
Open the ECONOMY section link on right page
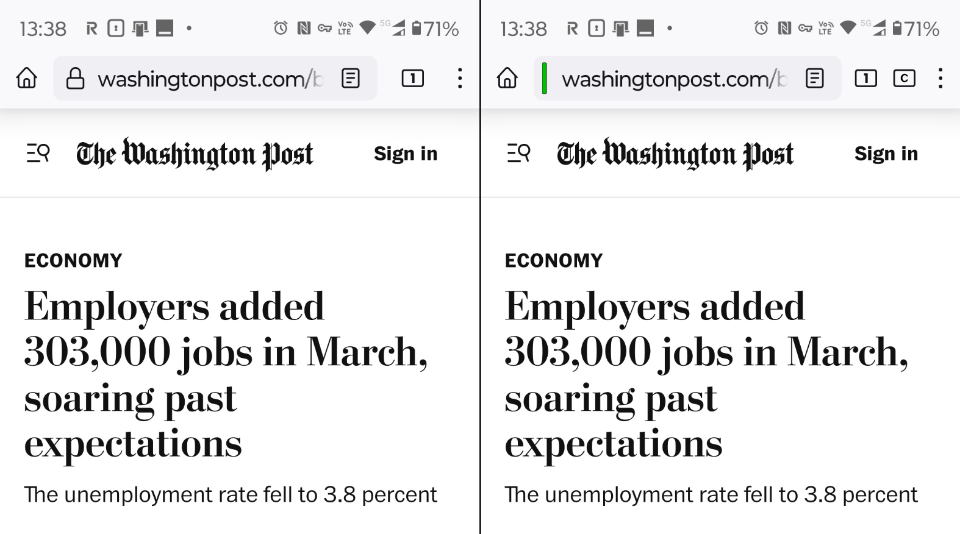(553, 261)
